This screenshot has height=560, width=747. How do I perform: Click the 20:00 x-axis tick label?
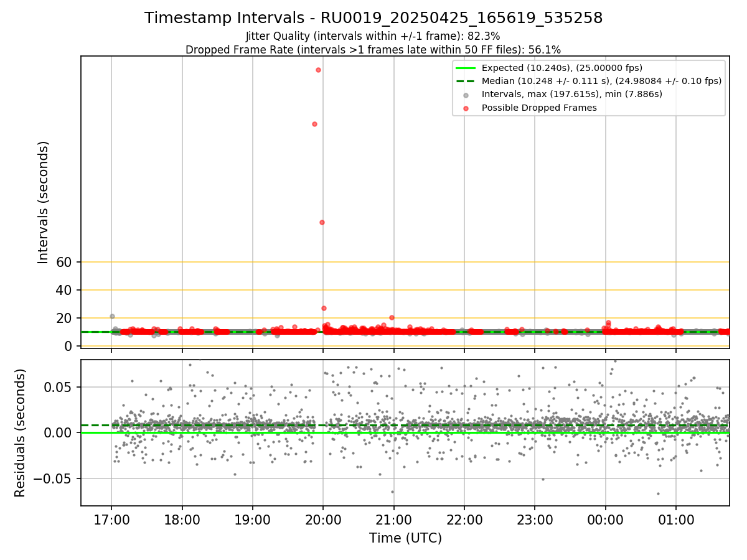pos(323,519)
